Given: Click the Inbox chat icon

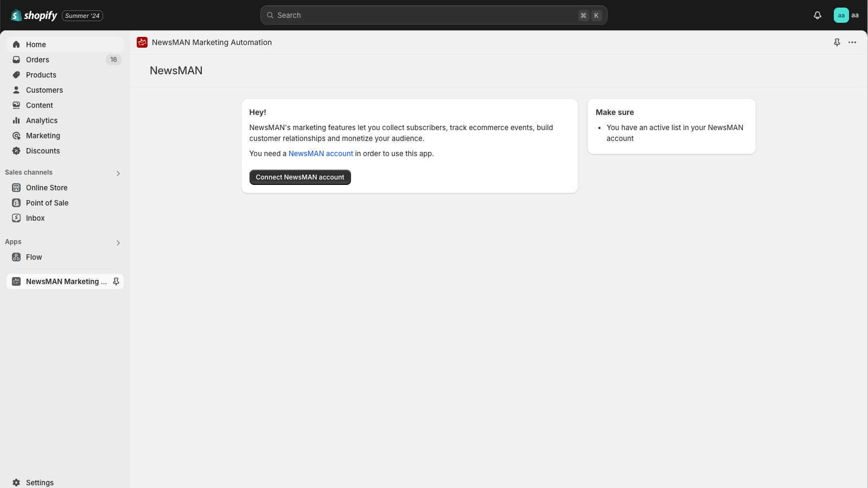Looking at the screenshot, I should pyautogui.click(x=16, y=218).
